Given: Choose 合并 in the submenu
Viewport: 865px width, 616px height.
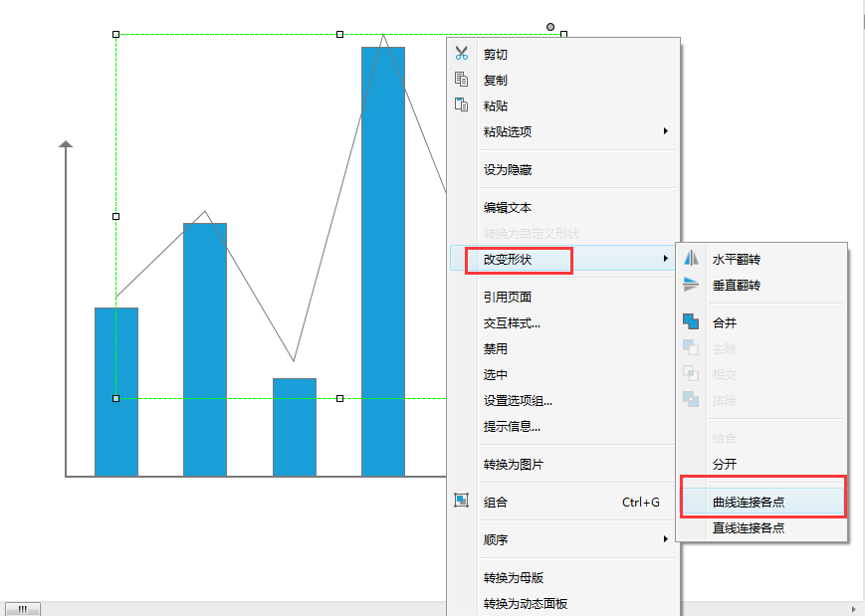Looking at the screenshot, I should point(761,322).
